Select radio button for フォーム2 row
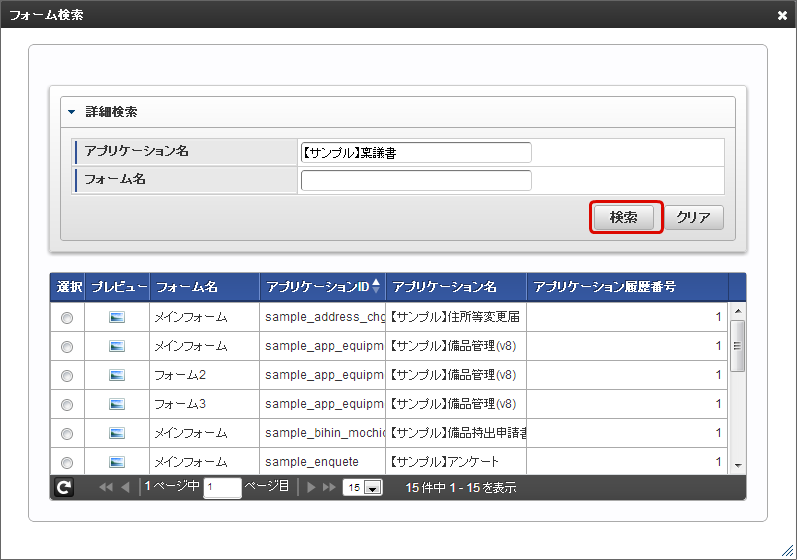The image size is (797, 560). coord(67,376)
